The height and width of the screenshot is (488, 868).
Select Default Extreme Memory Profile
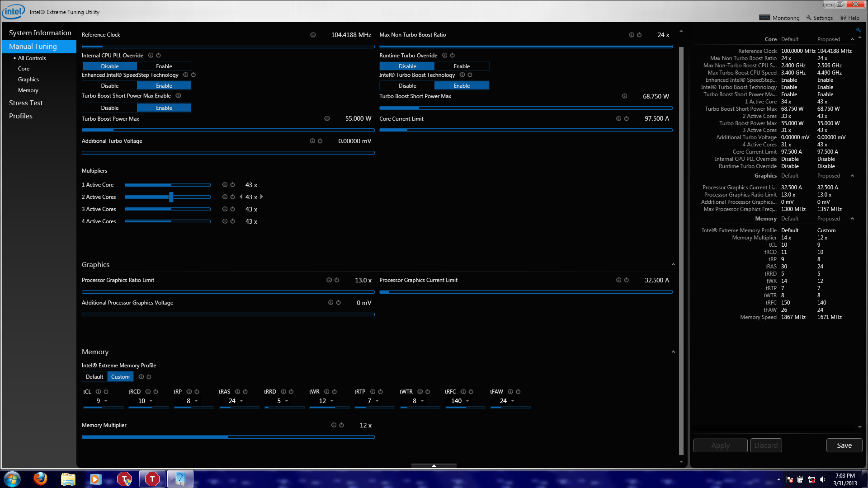pyautogui.click(x=94, y=377)
